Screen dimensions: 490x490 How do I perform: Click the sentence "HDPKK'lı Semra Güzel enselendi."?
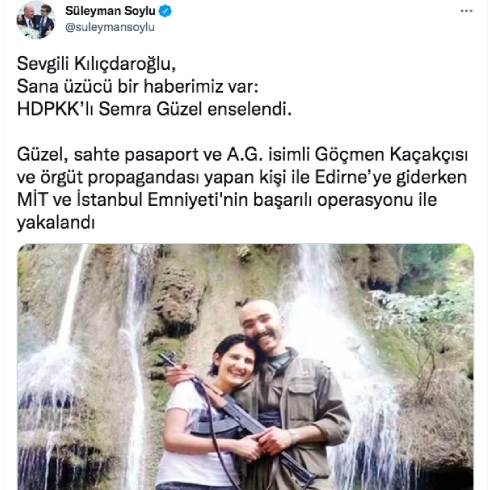pos(154,109)
